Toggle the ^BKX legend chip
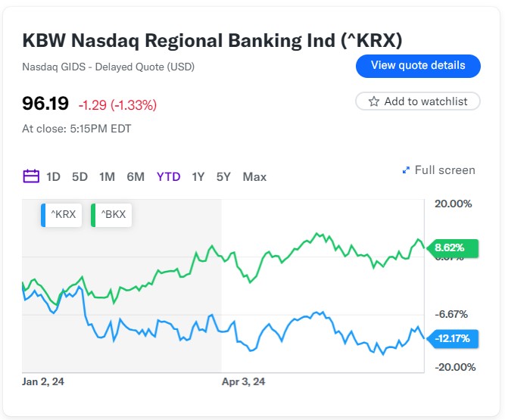The image size is (505, 420). click(111, 215)
